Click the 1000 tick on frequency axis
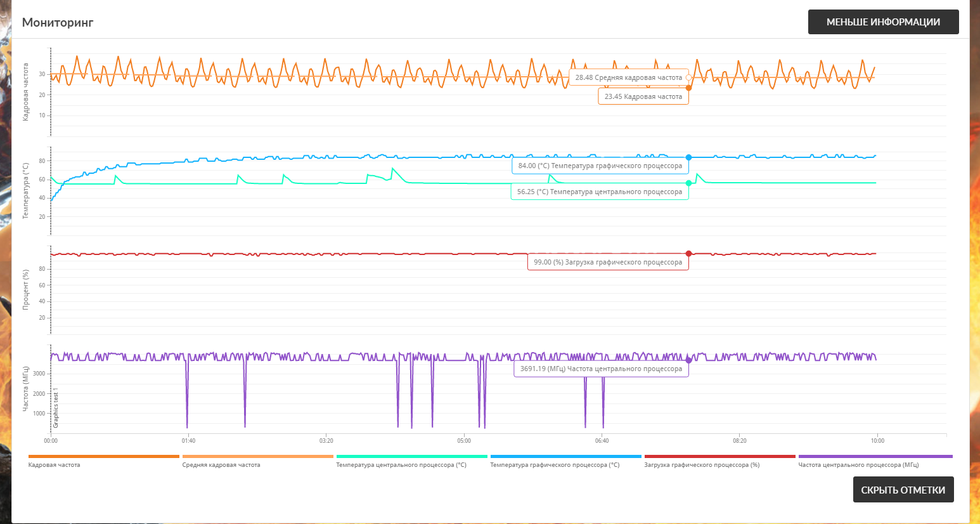Viewport: 980px width, 524px height. (39, 414)
